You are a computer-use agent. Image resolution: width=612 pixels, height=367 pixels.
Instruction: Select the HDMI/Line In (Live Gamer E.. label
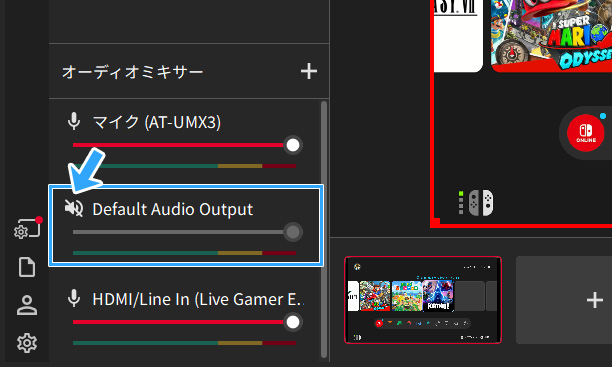click(x=198, y=299)
